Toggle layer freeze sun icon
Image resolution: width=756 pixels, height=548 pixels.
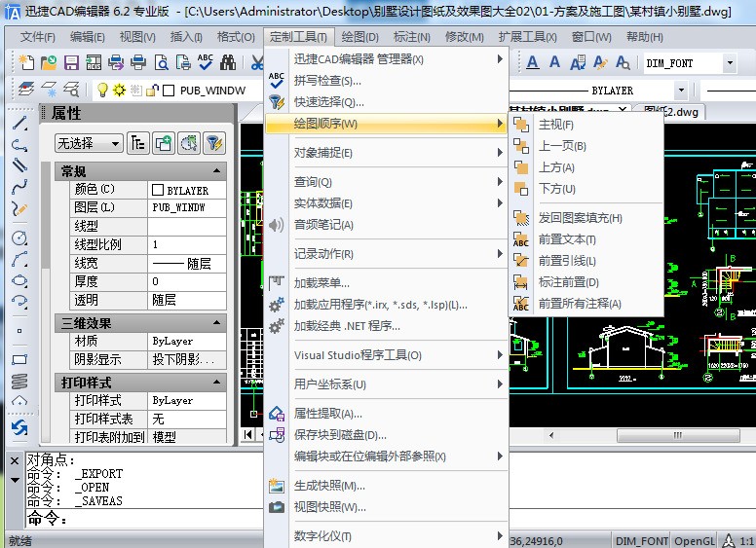(119, 91)
